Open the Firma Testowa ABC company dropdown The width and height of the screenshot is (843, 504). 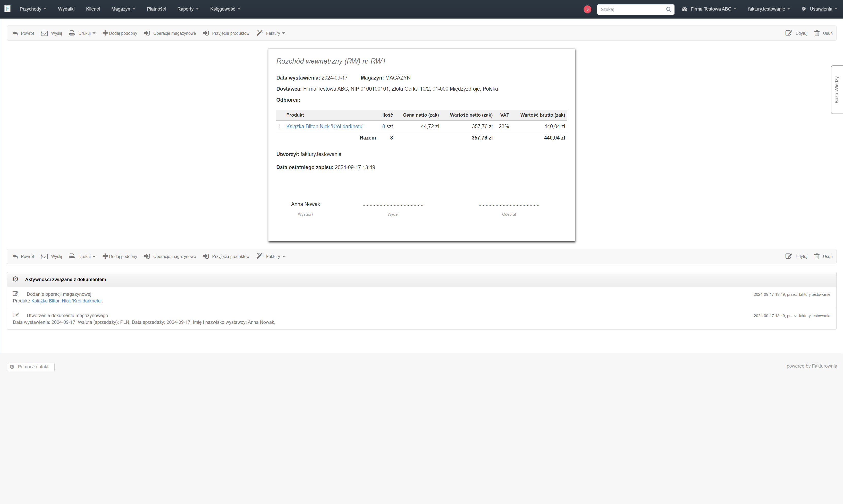(709, 9)
